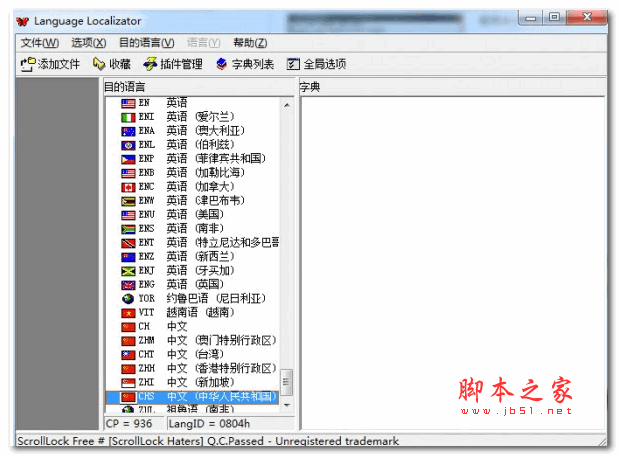Select 越南语 (越南) row
619x457 pixels.
pyautogui.click(x=193, y=313)
